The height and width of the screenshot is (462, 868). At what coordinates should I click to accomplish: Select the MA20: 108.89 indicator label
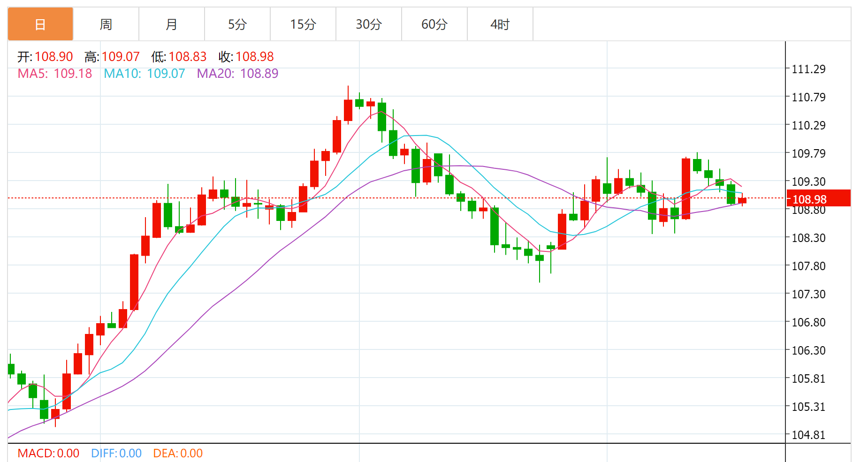click(x=237, y=74)
